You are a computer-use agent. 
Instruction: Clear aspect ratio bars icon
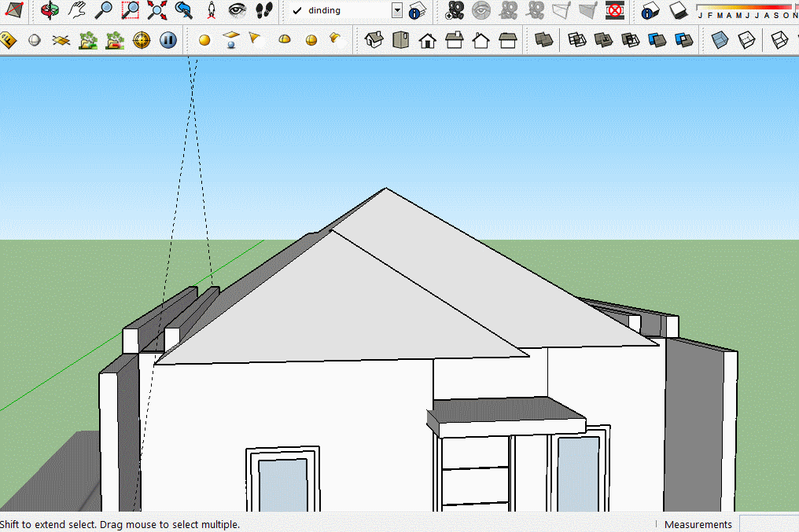tap(614, 10)
